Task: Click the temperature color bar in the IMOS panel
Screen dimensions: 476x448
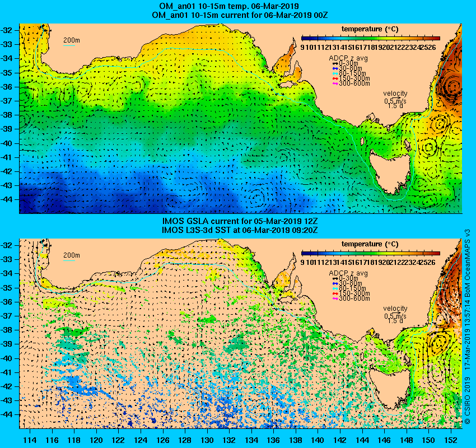Action: pyautogui.click(x=371, y=254)
